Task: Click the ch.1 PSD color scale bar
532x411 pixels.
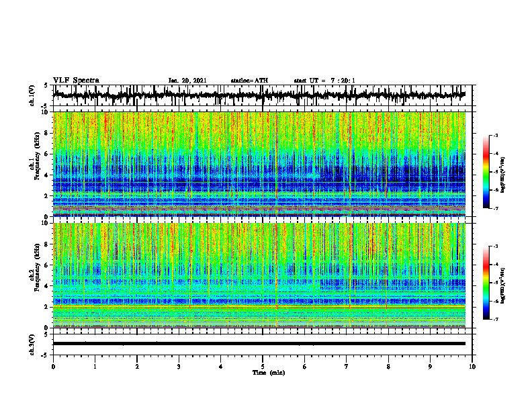Action: 486,172
